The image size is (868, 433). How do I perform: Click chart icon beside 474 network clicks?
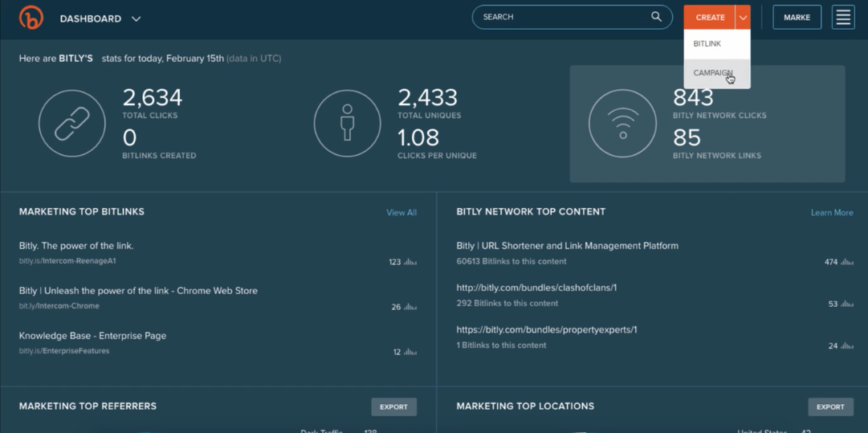pos(847,262)
